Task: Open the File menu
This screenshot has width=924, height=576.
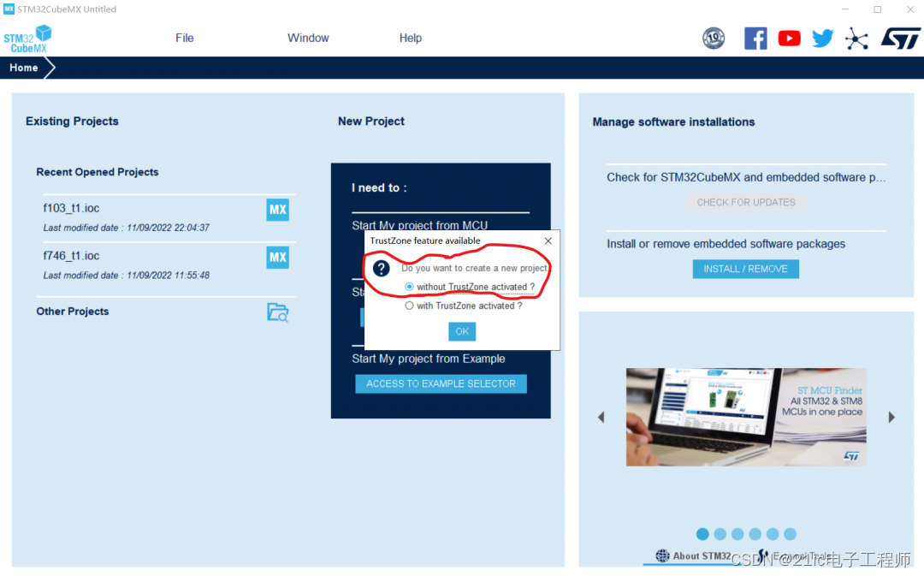Action: click(x=185, y=38)
